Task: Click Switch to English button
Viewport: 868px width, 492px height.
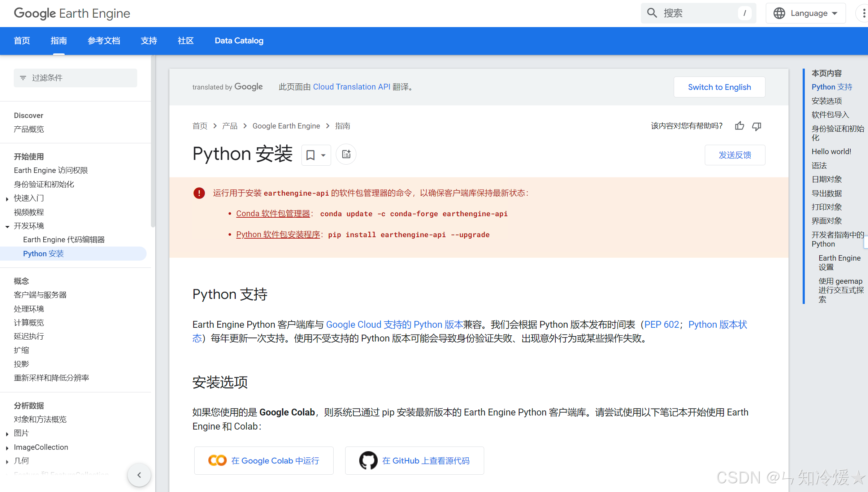Action: (x=719, y=87)
